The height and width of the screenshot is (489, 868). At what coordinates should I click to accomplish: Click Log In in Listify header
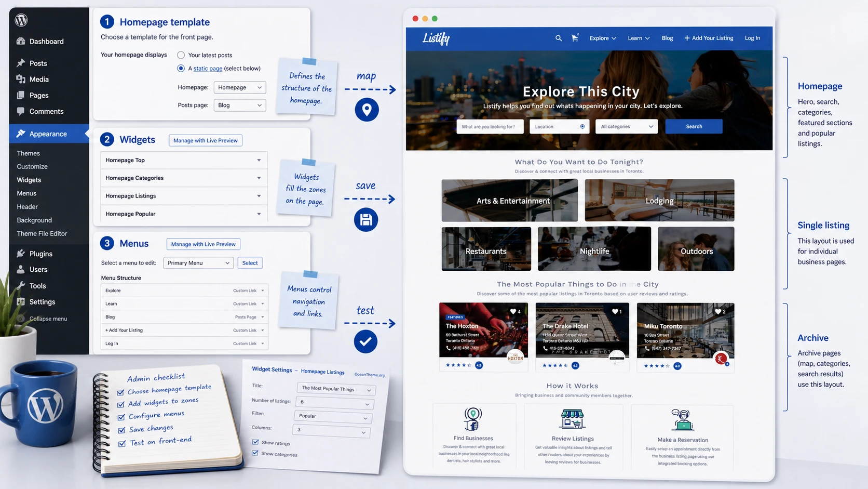point(752,38)
